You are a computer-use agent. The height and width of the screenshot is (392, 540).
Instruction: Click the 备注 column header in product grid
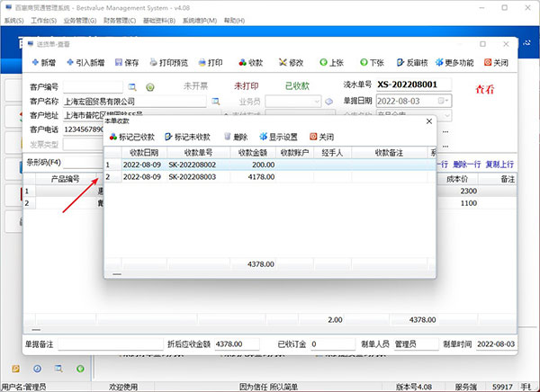[x=498, y=179]
